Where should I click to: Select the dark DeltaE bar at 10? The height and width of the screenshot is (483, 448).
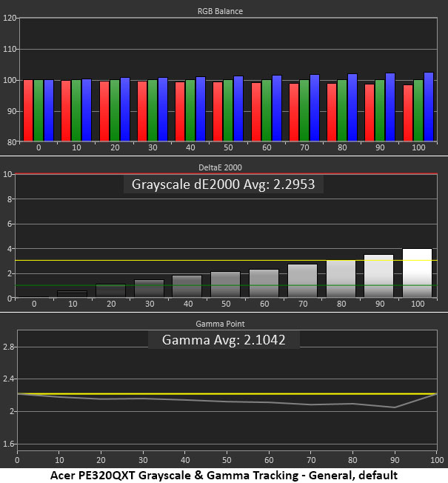coord(73,294)
